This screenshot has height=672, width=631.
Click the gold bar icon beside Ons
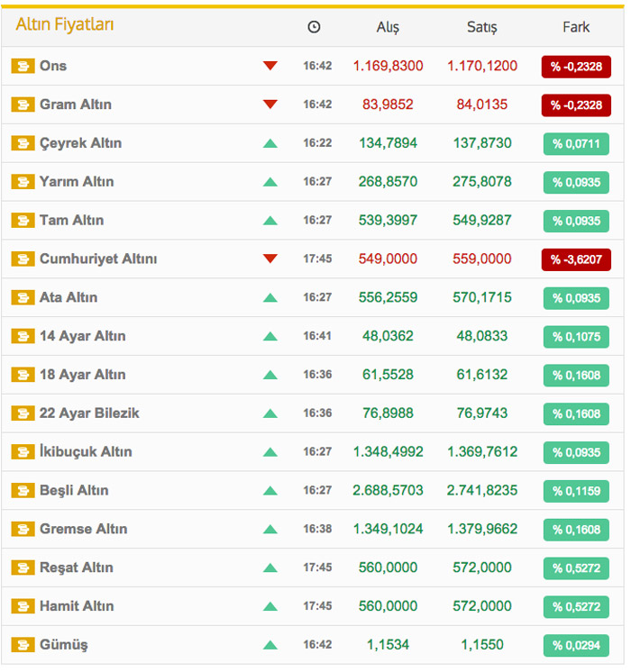click(22, 66)
